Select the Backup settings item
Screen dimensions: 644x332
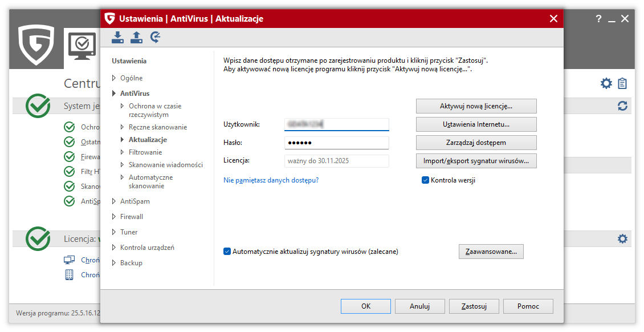pos(132,263)
